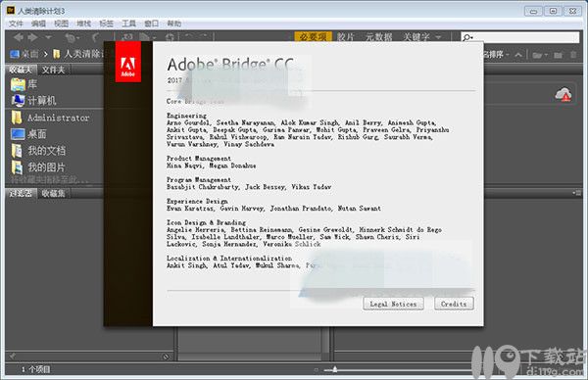588x380 pixels.
Task: Click the get photos from camera icon
Action: 127,37
